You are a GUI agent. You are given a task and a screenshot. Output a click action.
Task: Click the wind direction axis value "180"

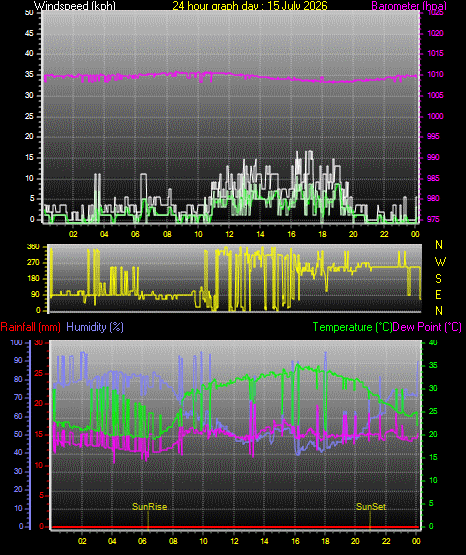coord(33,279)
